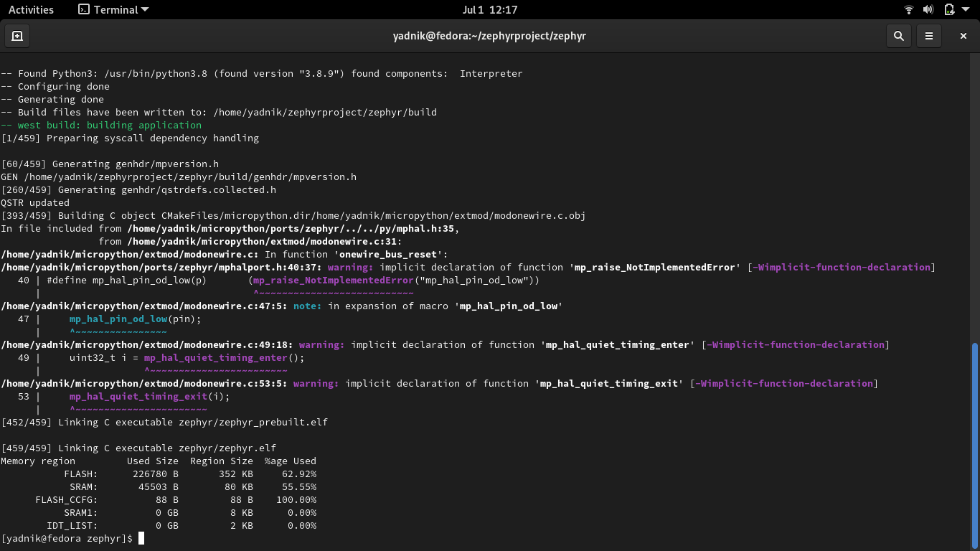Click '[452/459] Linking C executable zephyr/zephyr_prebuilt.elf'

pyautogui.click(x=164, y=422)
